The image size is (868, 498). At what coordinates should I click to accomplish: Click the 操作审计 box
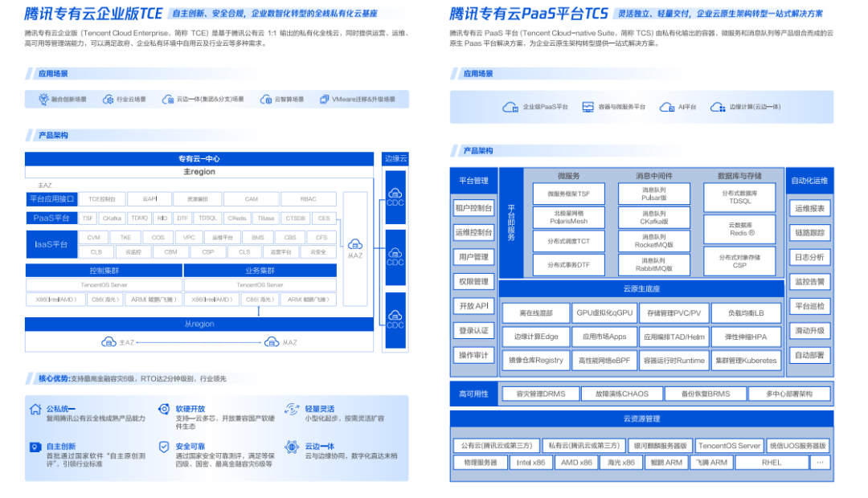point(474,355)
